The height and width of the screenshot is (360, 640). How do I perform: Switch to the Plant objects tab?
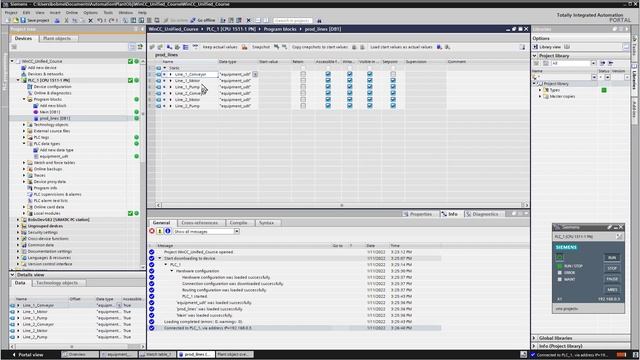tap(57, 38)
